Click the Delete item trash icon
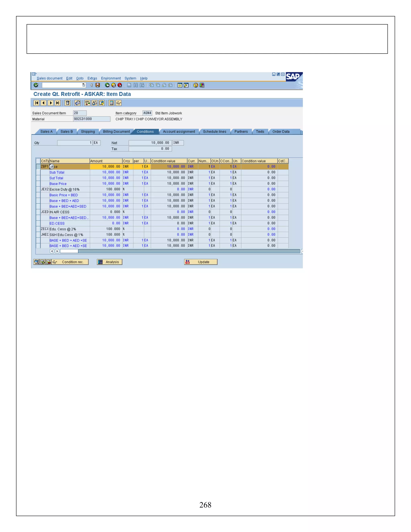This screenshot has height=532, width=411. coord(68,103)
